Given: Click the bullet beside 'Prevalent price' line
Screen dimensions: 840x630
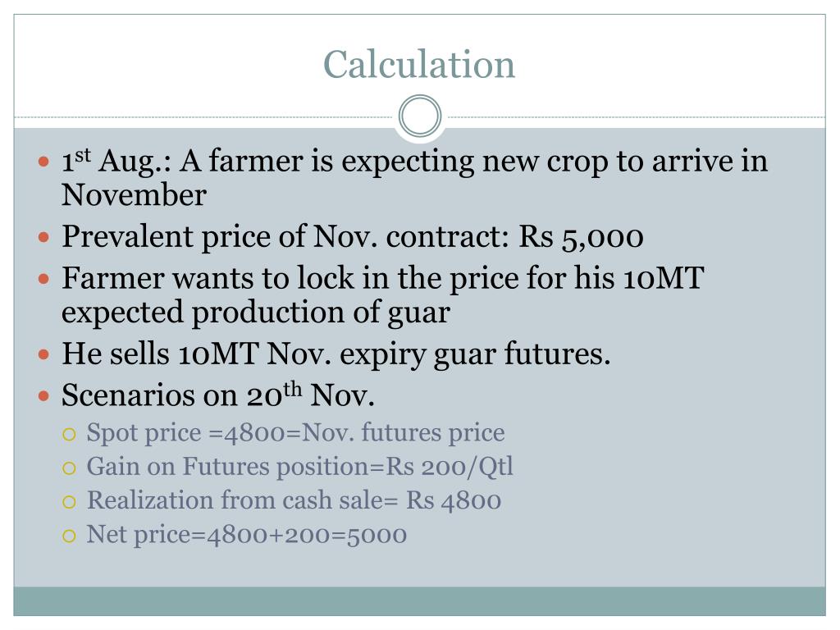Looking at the screenshot, I should pos(44,236).
